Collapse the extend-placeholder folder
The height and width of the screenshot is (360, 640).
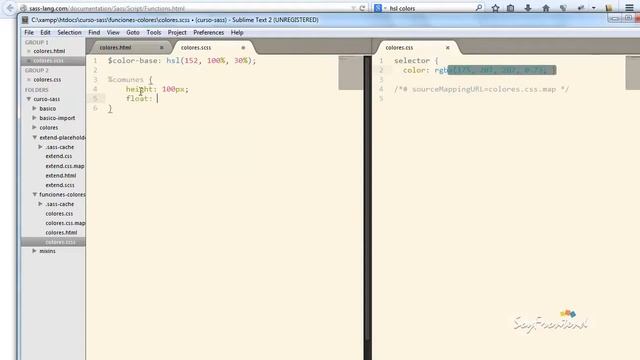[x=35, y=138]
